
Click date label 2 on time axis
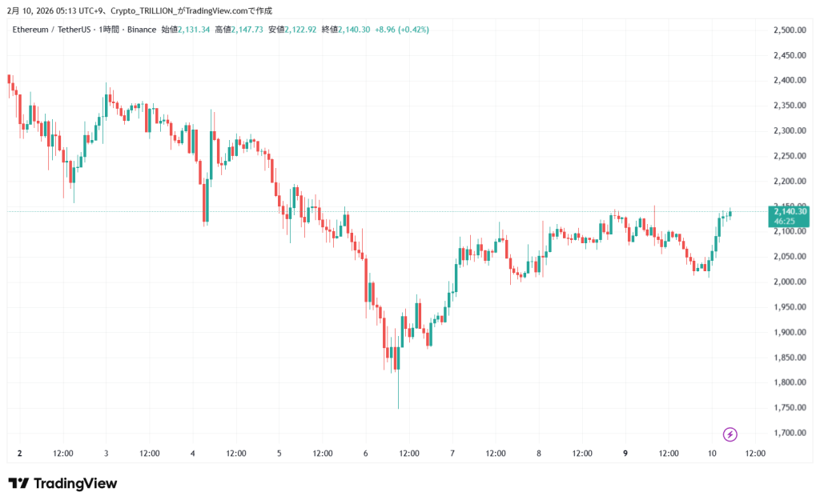pyautogui.click(x=20, y=454)
